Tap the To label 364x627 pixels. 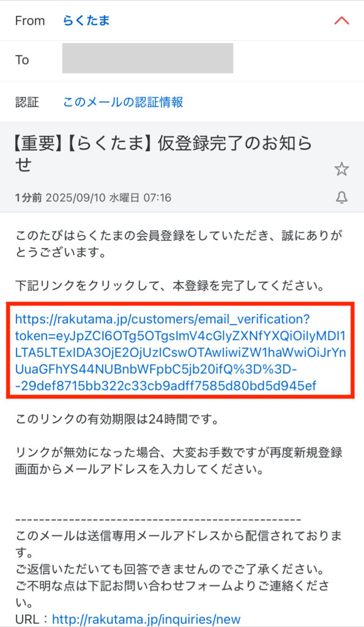pyautogui.click(x=22, y=60)
